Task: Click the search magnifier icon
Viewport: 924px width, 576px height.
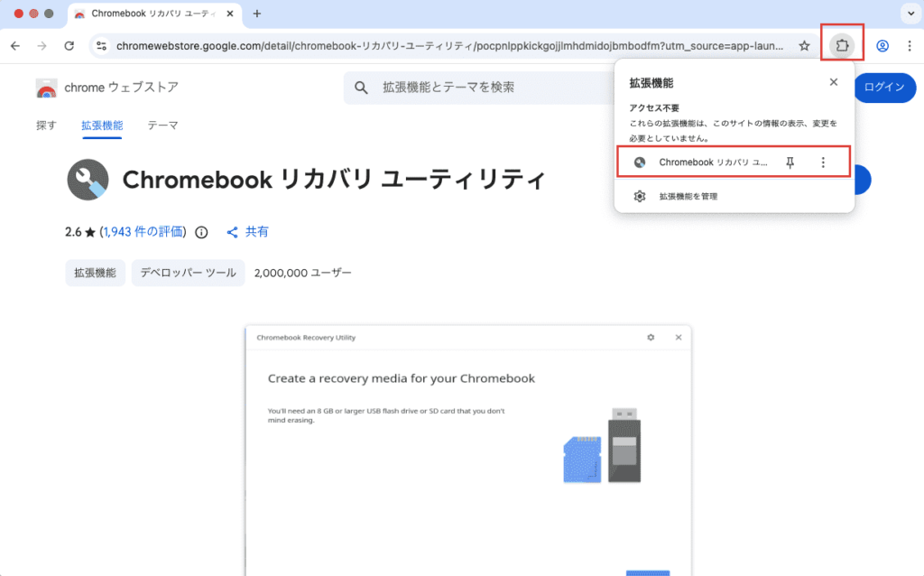Action: (x=361, y=88)
